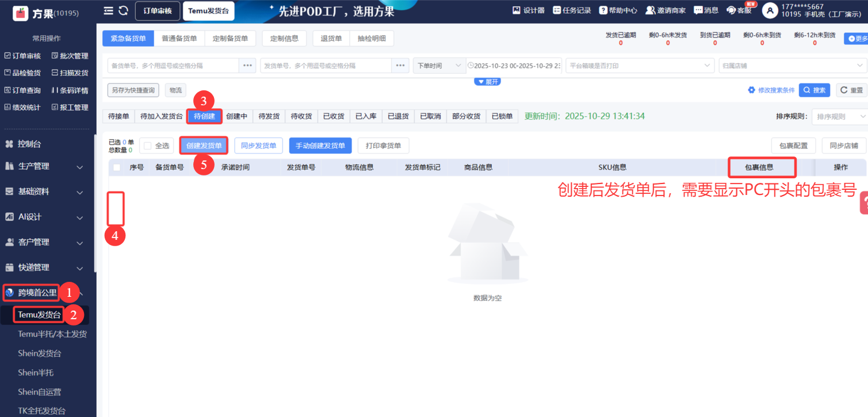The image size is (868, 417).
Task: Check the 全选 select all checkbox
Action: pos(148,146)
